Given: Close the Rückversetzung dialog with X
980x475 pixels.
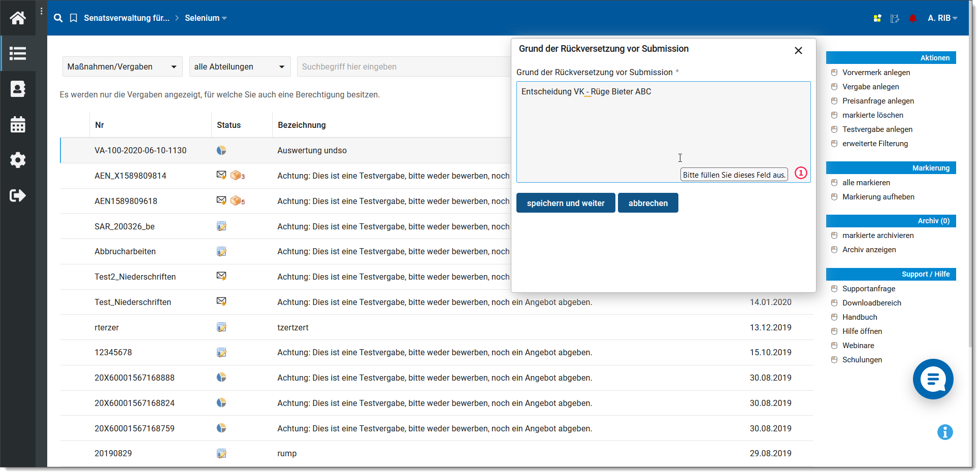Looking at the screenshot, I should pos(798,50).
